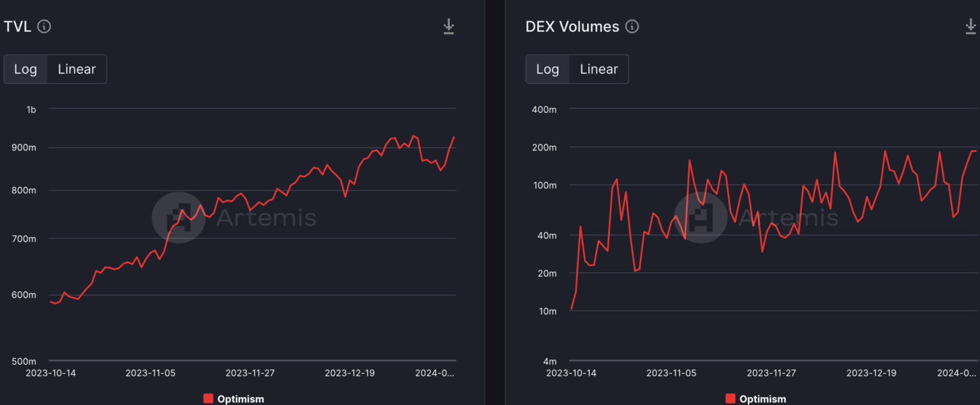Set DEX Volumes chart to Log scale
This screenshot has width=980, height=405.
coord(547,69)
